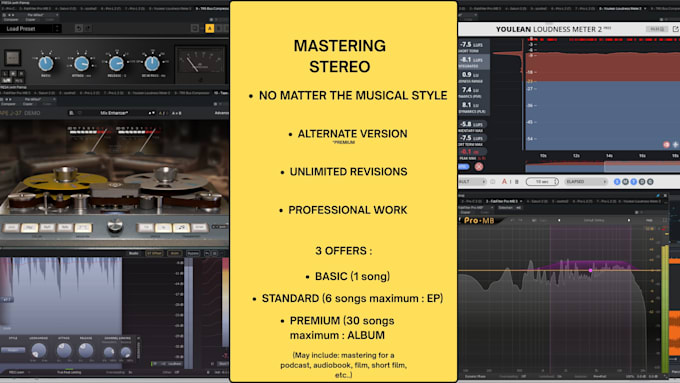Click the loudness history overview strip
This screenshot has height=383, width=680.
(x=602, y=167)
